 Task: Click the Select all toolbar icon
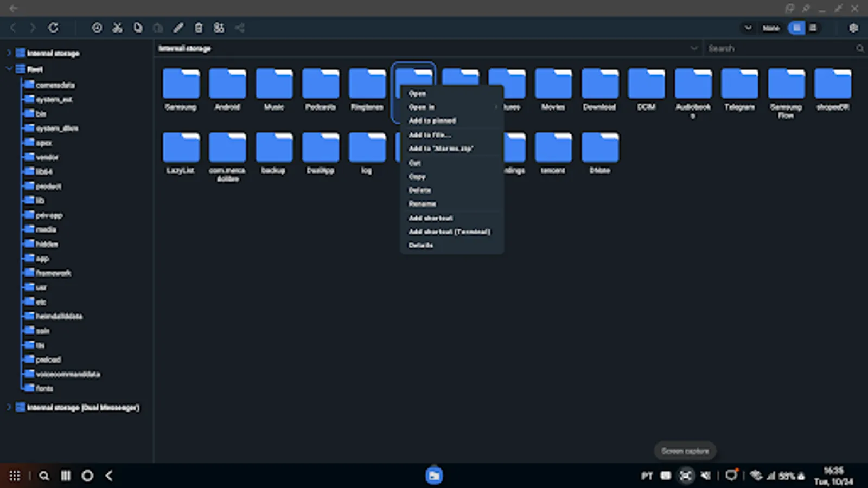(219, 28)
